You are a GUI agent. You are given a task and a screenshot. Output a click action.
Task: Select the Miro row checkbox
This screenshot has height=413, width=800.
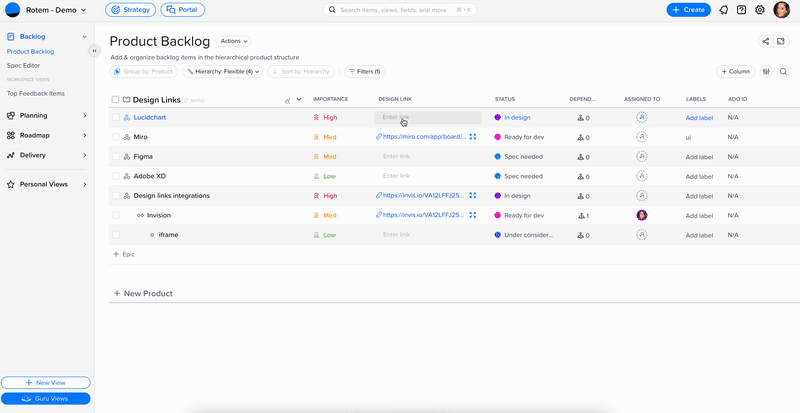point(115,137)
